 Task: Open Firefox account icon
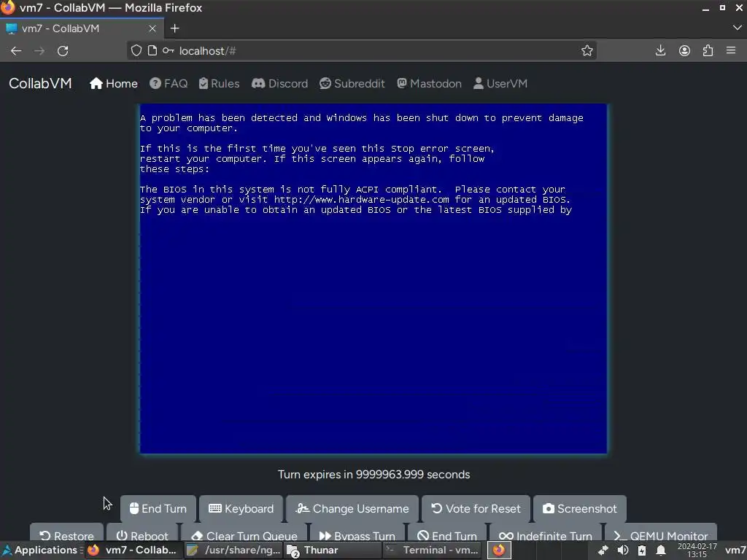click(x=684, y=50)
